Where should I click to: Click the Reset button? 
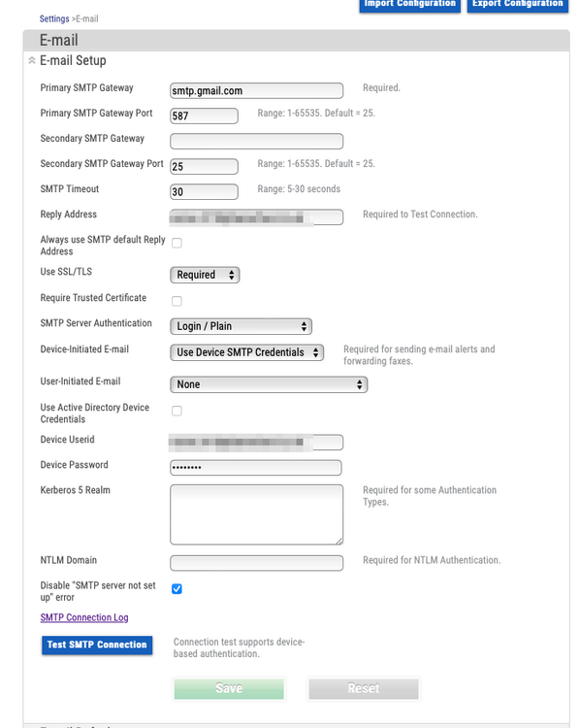pos(364,688)
